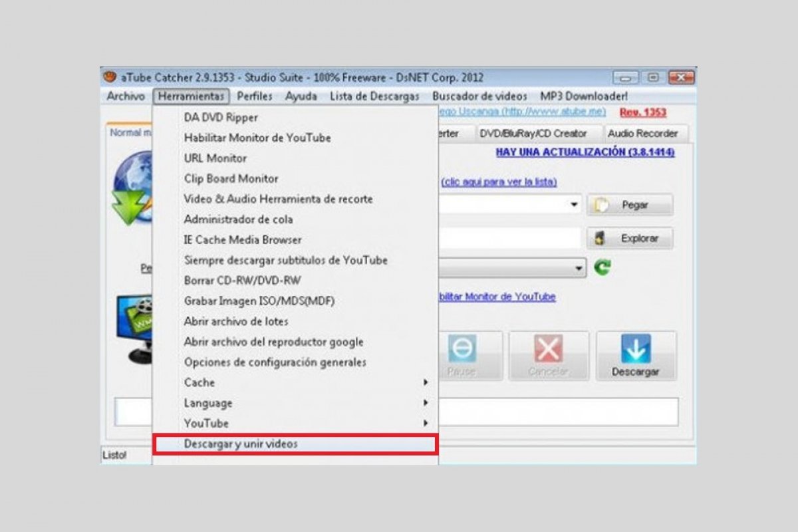Open Video & Audio Herramienta de recorte

click(x=295, y=199)
